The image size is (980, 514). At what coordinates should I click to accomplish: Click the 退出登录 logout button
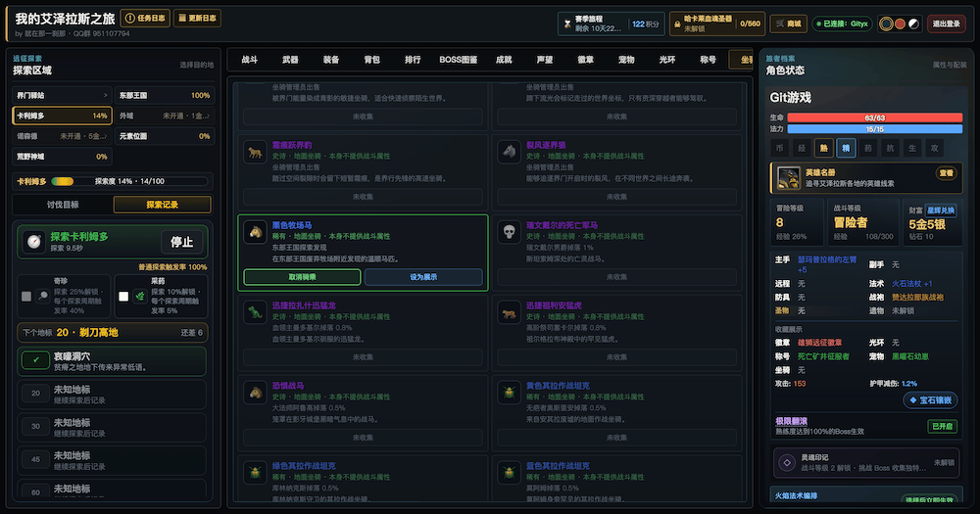[x=947, y=23]
